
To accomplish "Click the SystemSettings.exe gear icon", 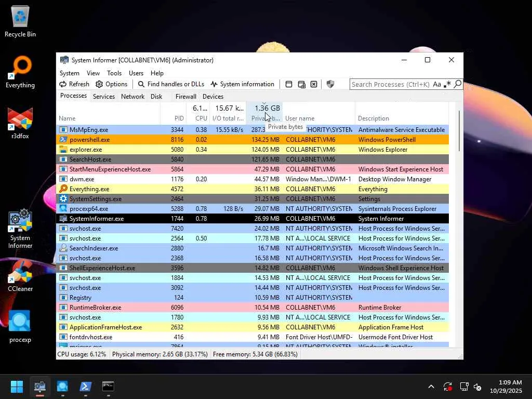I will coord(63,198).
